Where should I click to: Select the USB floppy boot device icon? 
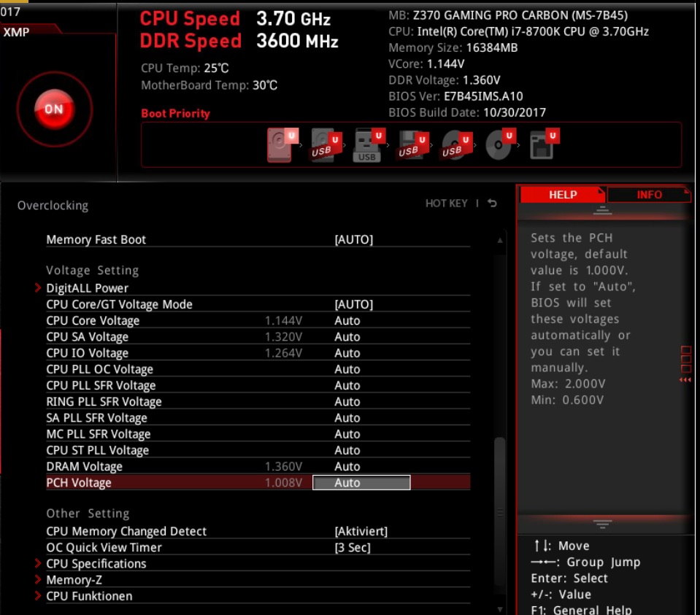tap(413, 144)
